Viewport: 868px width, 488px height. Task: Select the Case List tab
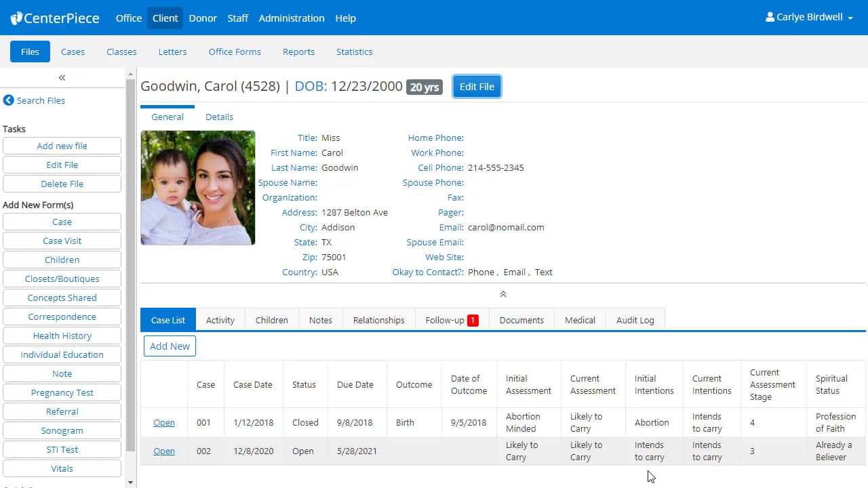point(167,320)
